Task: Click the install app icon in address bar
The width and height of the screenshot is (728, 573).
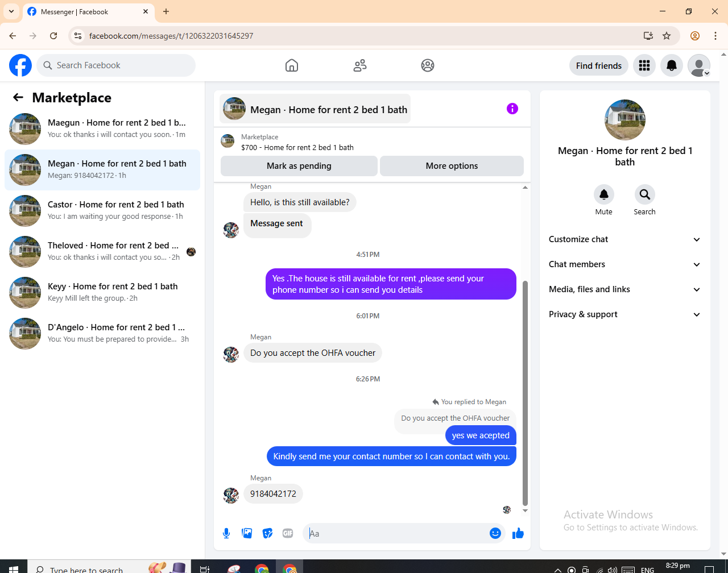Action: (648, 36)
